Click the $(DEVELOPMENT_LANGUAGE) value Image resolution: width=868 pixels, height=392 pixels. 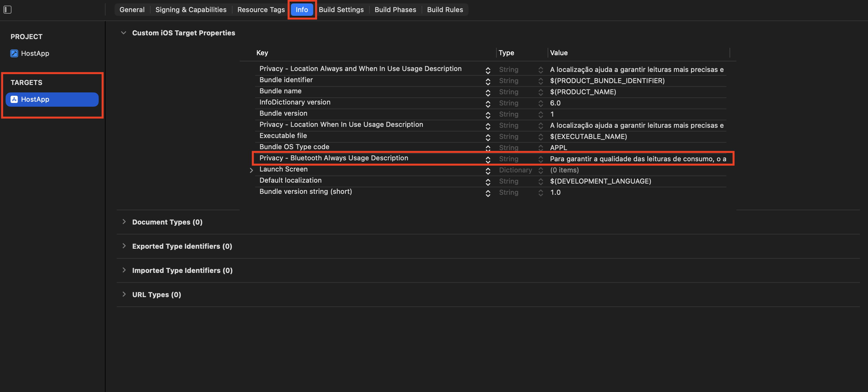click(600, 181)
